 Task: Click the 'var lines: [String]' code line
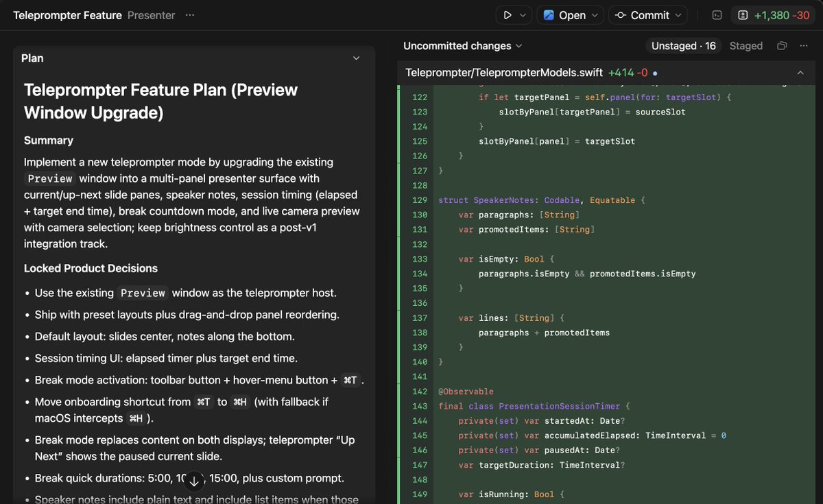(511, 317)
